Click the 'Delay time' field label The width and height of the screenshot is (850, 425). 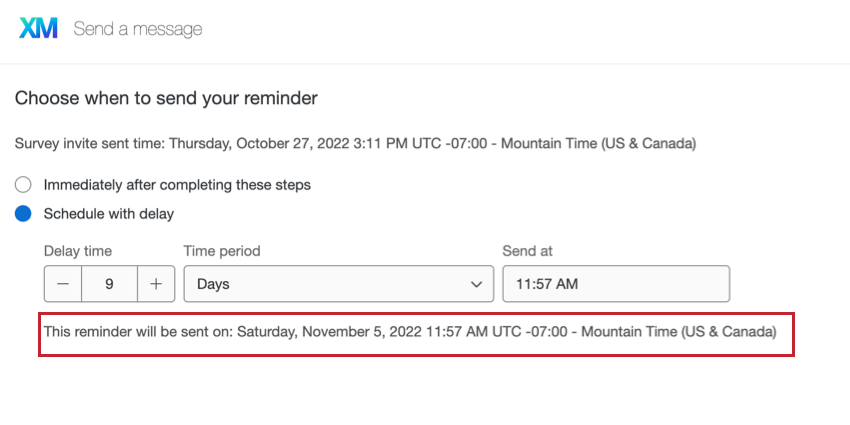tap(78, 251)
